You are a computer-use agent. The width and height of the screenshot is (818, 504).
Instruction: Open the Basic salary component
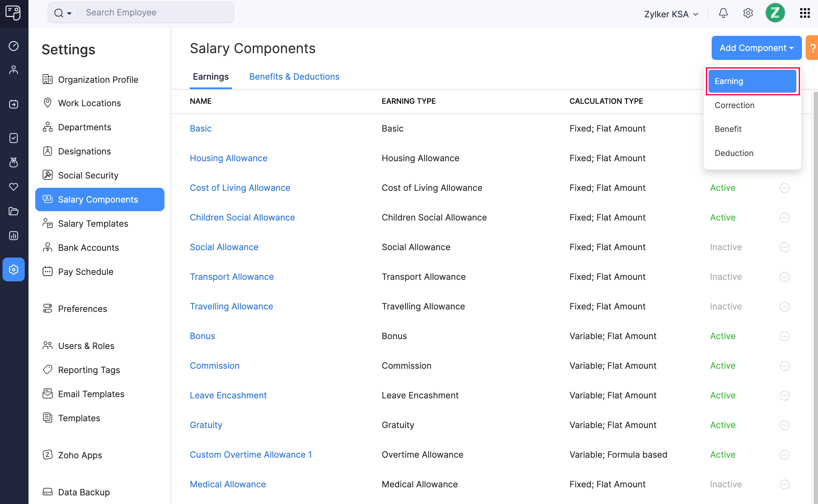200,128
